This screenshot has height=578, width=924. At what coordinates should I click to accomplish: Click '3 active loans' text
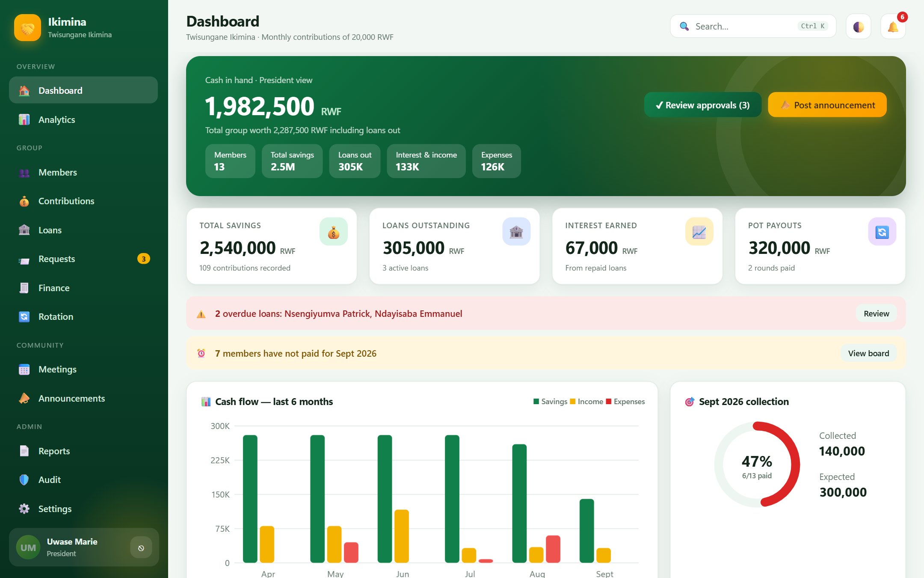[405, 268]
